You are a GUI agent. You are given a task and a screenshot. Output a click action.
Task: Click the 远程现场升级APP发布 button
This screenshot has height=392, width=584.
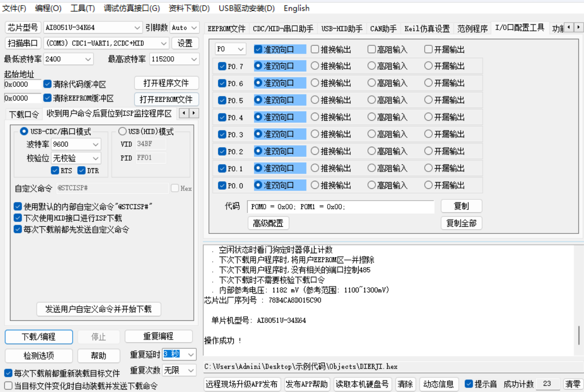tap(241, 384)
